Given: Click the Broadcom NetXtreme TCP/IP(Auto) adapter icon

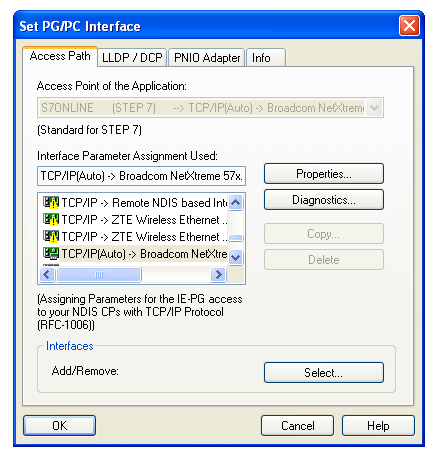Looking at the screenshot, I should [x=51, y=253].
